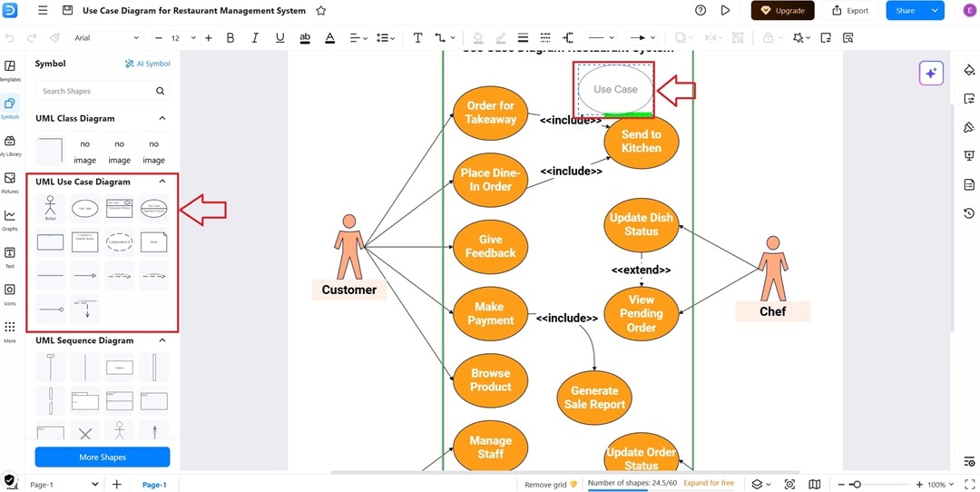Open the Share dropdown arrow
Image resolution: width=980 pixels, height=492 pixels.
[935, 11]
